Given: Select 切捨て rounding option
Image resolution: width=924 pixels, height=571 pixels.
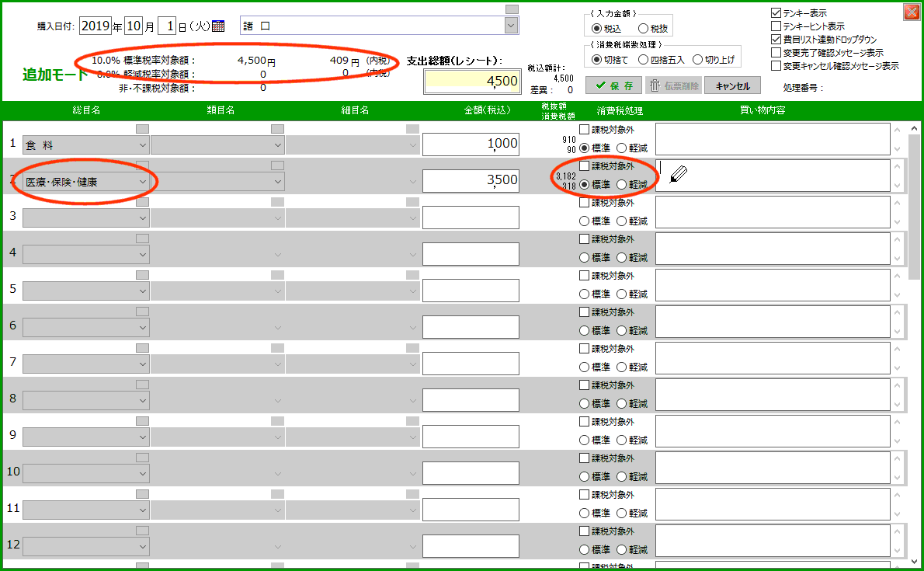Looking at the screenshot, I should [x=596, y=60].
